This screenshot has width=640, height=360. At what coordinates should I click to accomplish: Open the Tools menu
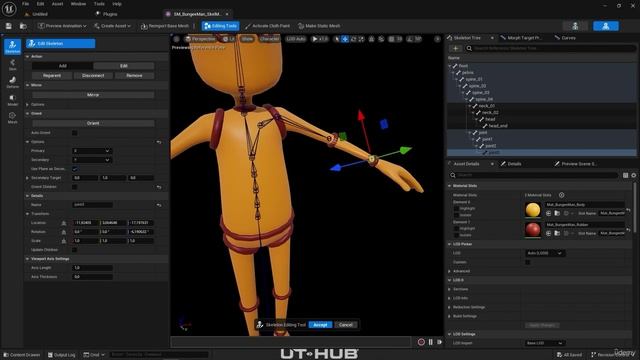click(99, 4)
